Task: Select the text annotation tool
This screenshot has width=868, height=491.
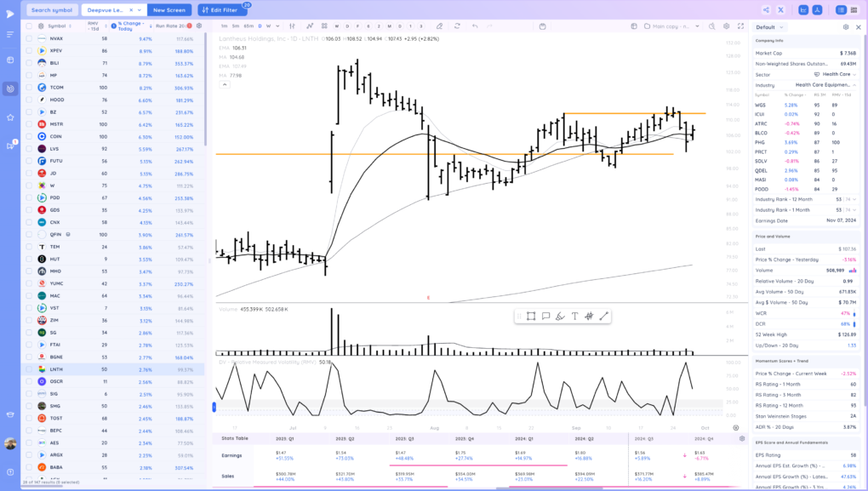Action: point(574,316)
